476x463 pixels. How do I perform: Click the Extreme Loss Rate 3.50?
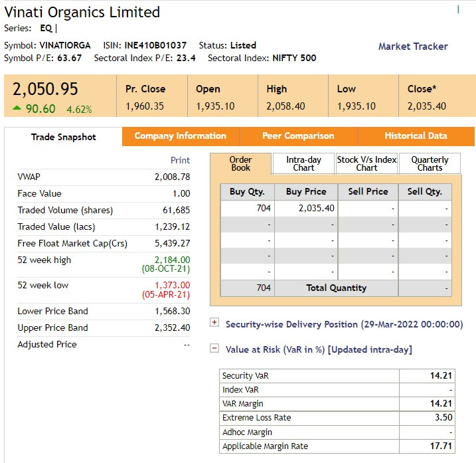[443, 417]
